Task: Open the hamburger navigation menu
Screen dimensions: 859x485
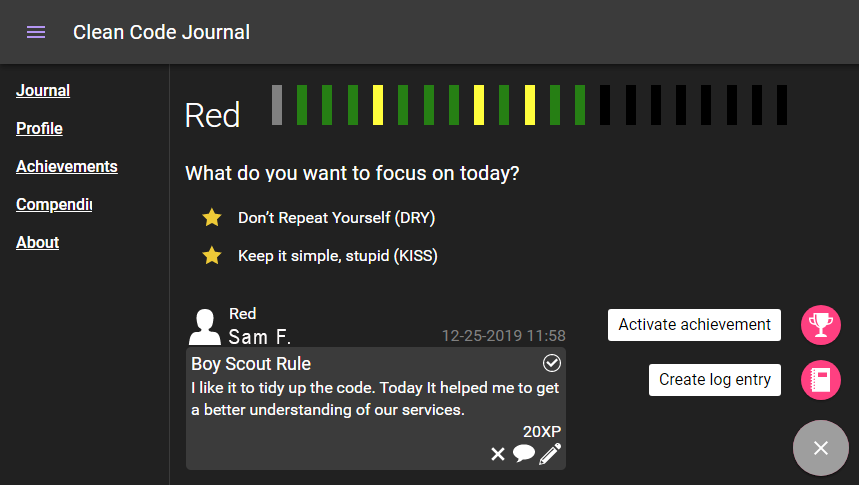Action: 36,32
